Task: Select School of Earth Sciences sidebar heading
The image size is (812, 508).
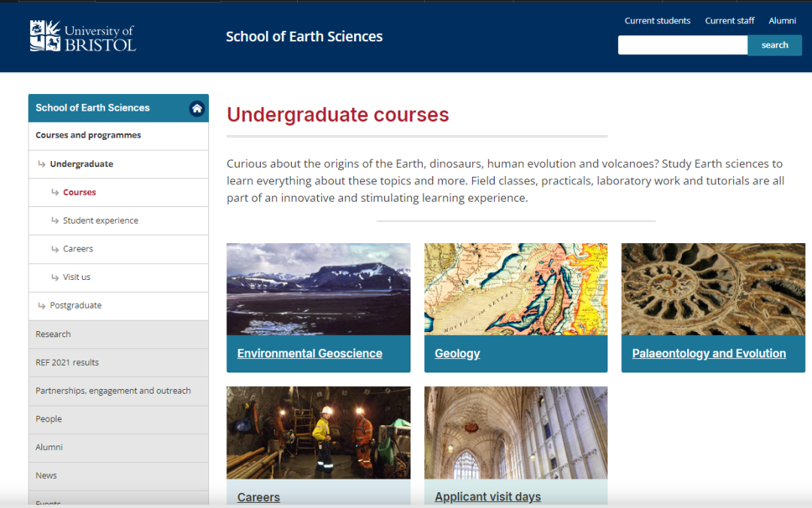Action: coord(92,108)
